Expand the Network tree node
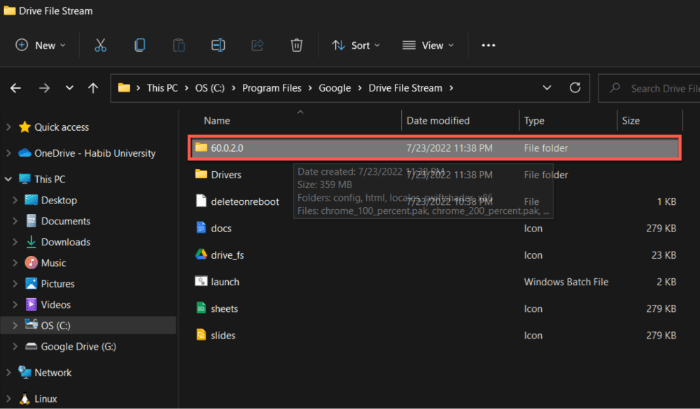Screen dimensions: 700x409 pos(8,372)
